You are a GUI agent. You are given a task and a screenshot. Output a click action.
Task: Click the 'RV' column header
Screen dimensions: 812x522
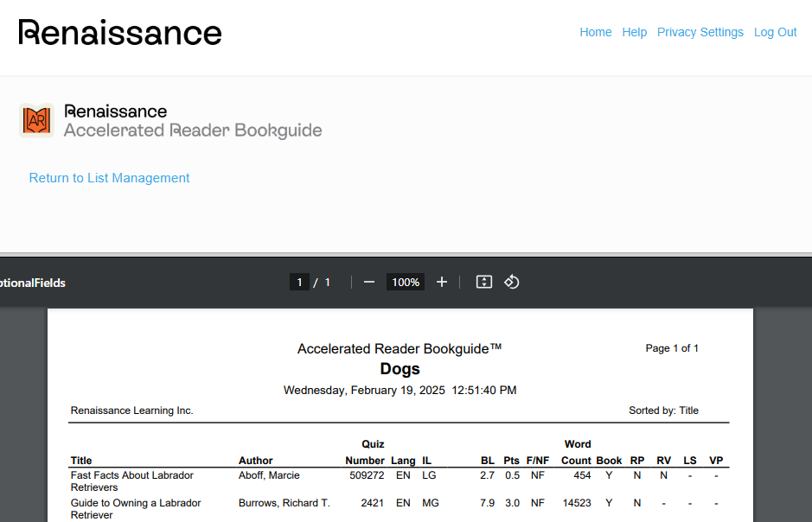coord(663,461)
